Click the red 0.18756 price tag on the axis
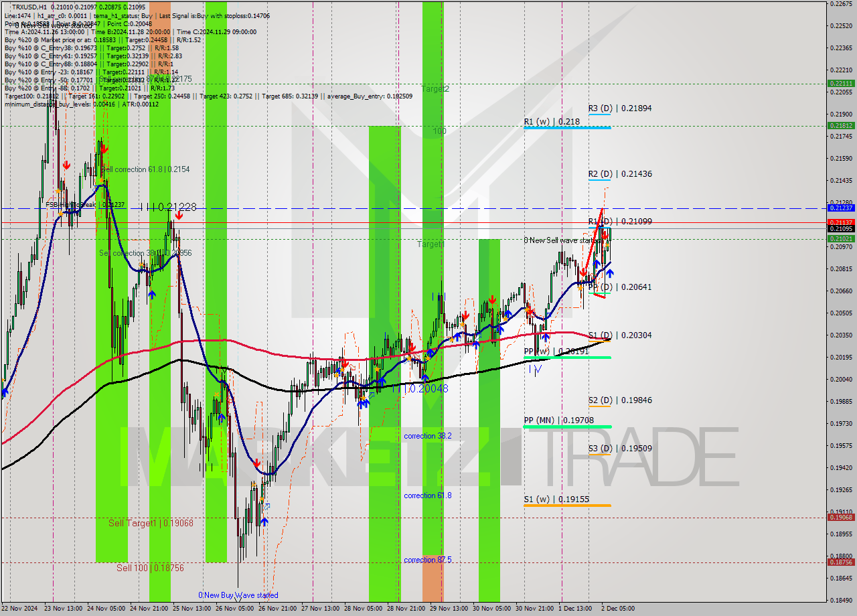The image size is (857, 616). [841, 562]
